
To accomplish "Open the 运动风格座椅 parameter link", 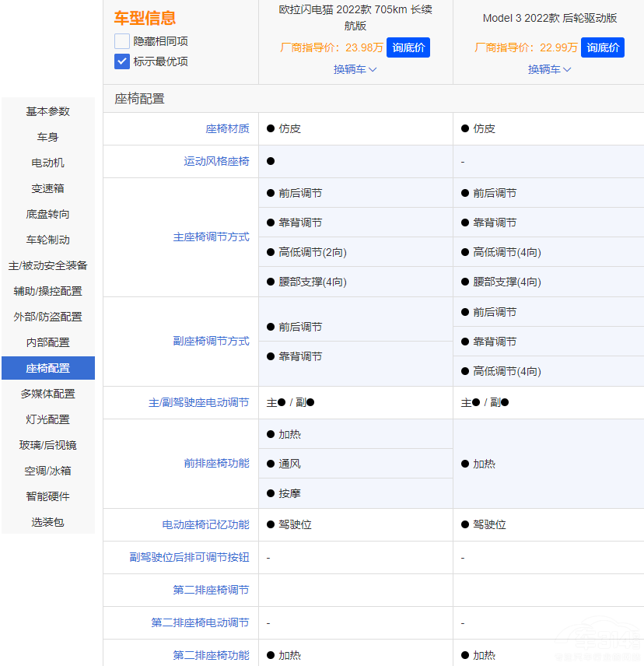I will 216,161.
